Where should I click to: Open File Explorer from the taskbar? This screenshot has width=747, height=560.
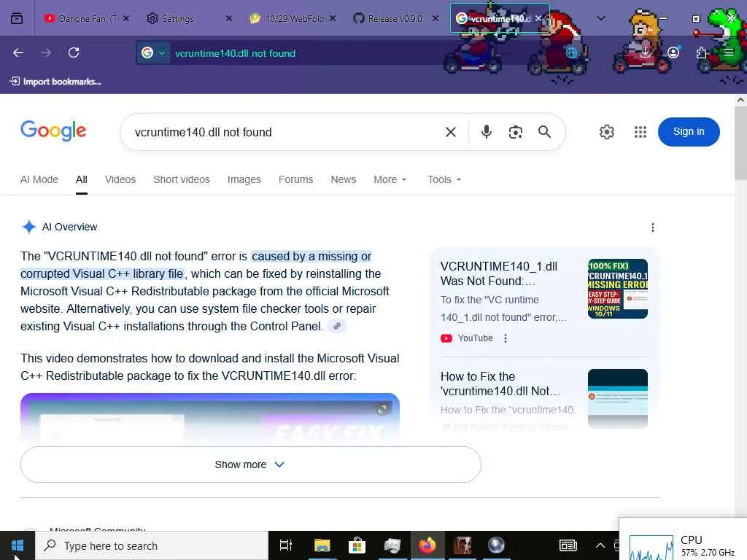coord(322,545)
